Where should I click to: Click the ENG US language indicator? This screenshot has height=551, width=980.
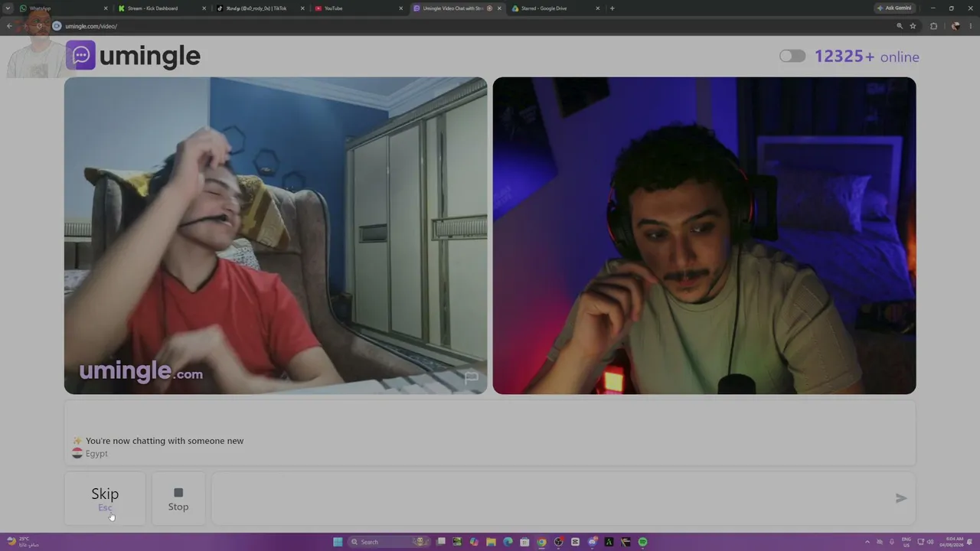pos(906,542)
